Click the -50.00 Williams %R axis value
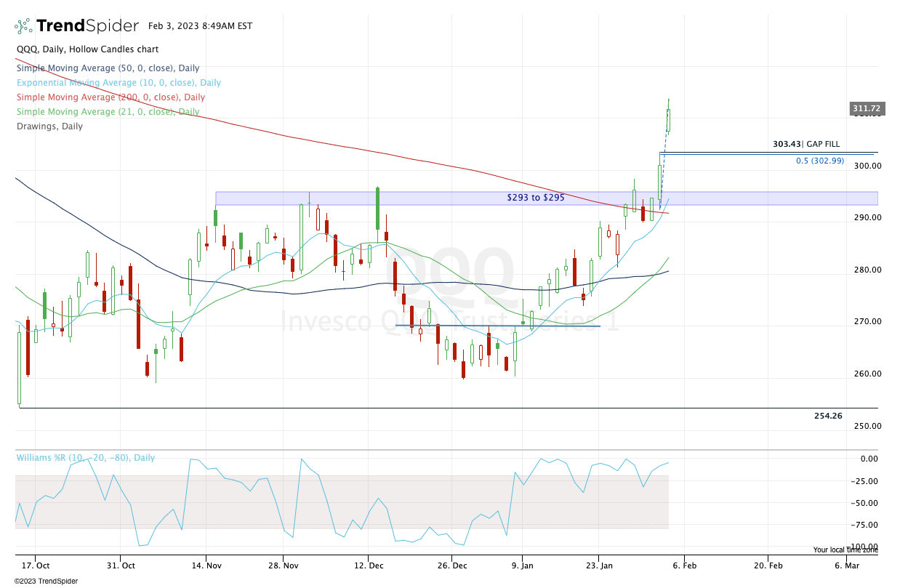This screenshot has height=588, width=900. pos(865,503)
